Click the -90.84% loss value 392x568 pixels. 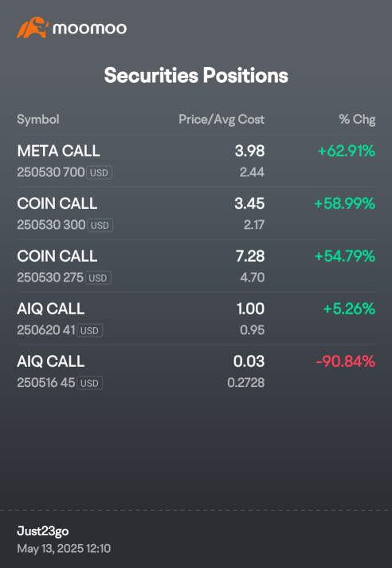(x=345, y=361)
